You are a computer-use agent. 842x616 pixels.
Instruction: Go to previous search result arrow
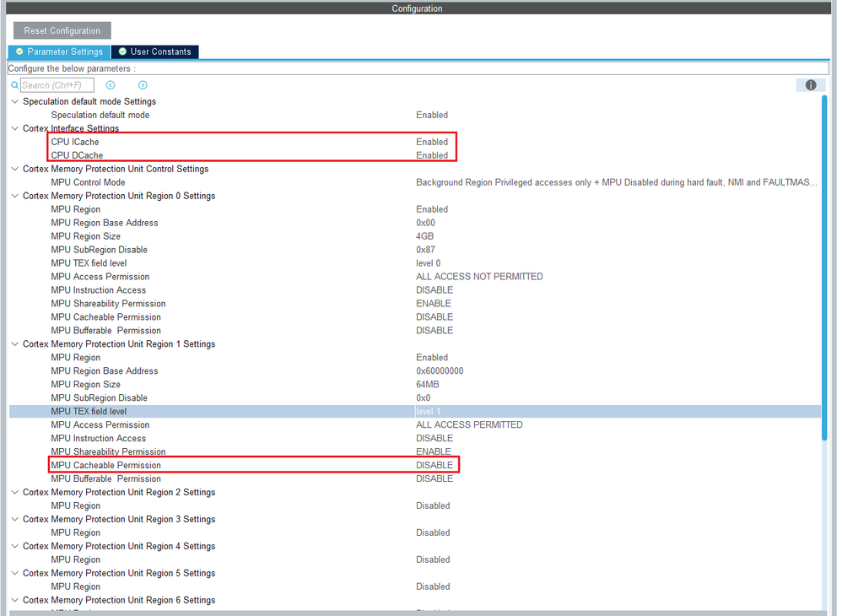111,85
